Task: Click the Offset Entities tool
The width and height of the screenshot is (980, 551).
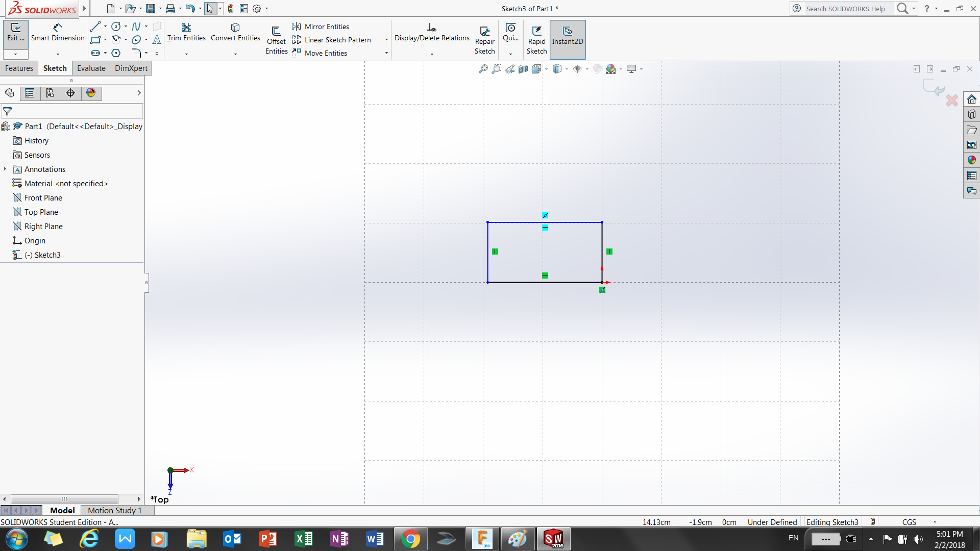Action: click(x=276, y=40)
